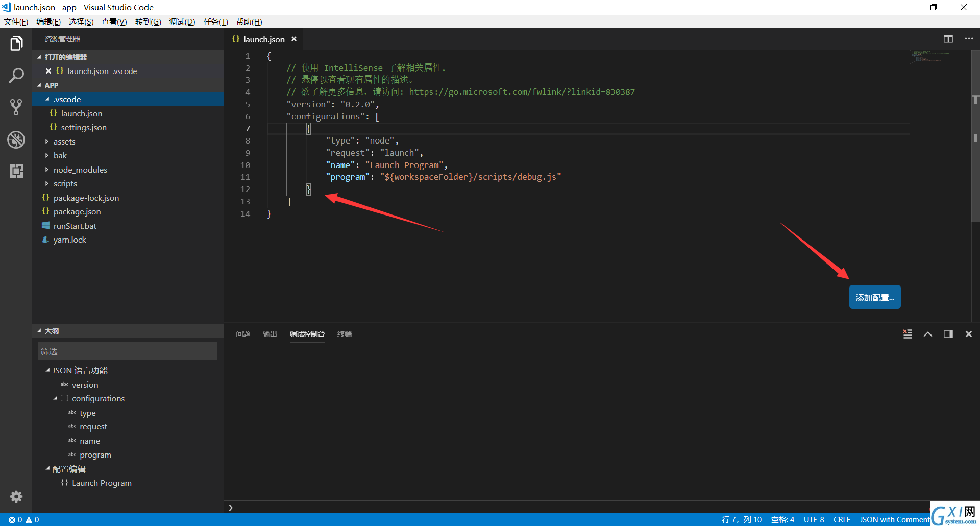Change indentation via Spaces: 4 indicator
Screen dimensions: 980x526
(782, 520)
